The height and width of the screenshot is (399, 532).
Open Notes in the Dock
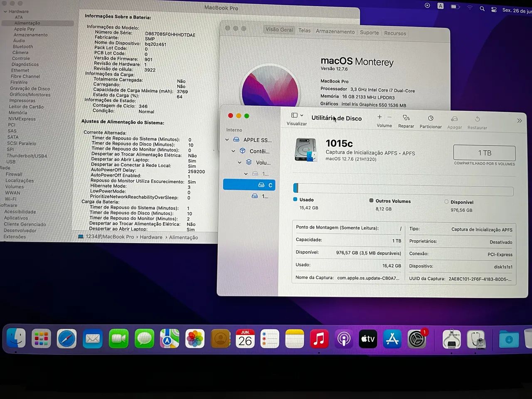click(x=295, y=339)
